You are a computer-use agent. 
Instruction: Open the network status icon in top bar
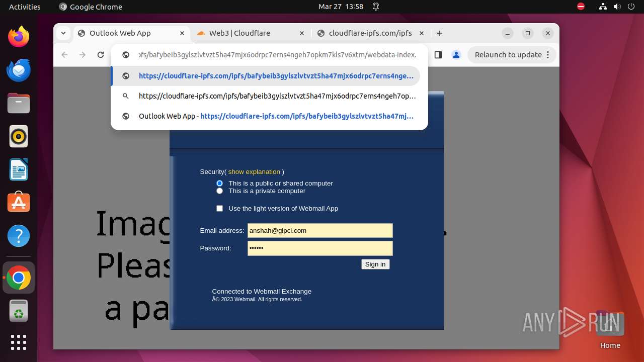[x=603, y=7]
